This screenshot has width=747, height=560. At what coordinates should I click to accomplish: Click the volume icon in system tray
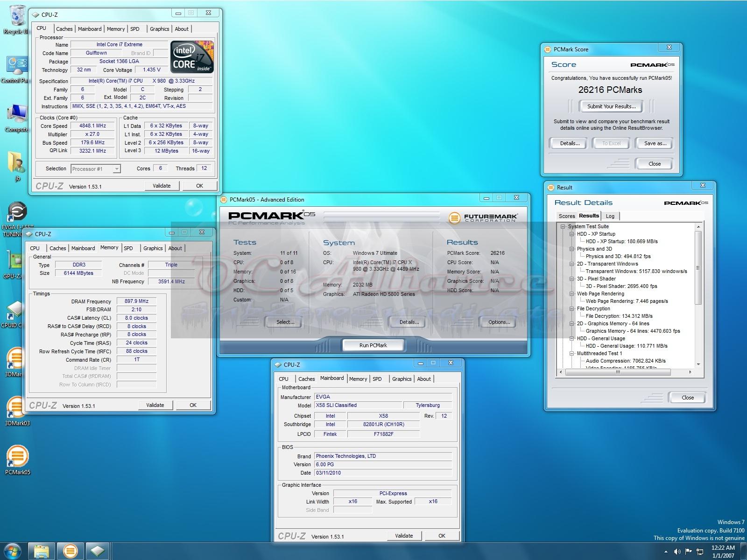[677, 552]
